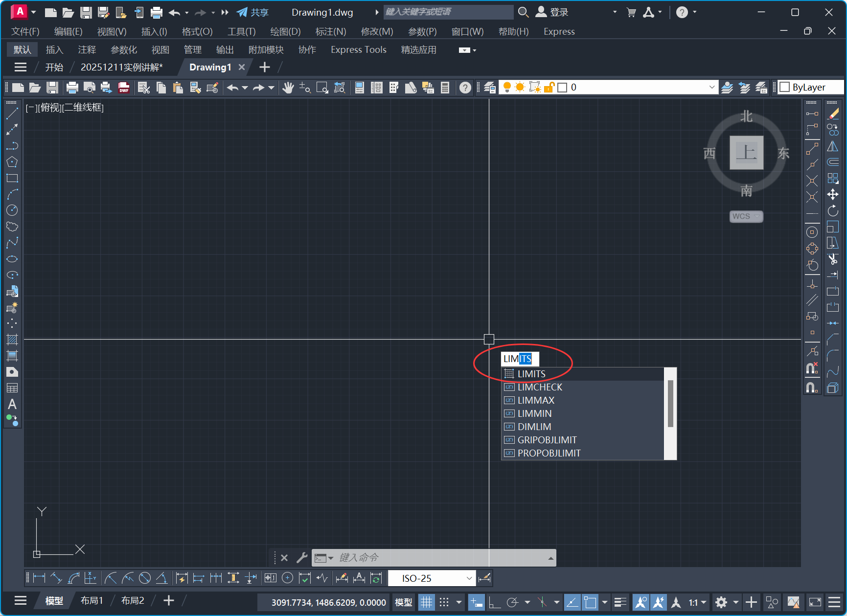Switch to the 布局1 layout tab
The image size is (847, 616).
(92, 600)
